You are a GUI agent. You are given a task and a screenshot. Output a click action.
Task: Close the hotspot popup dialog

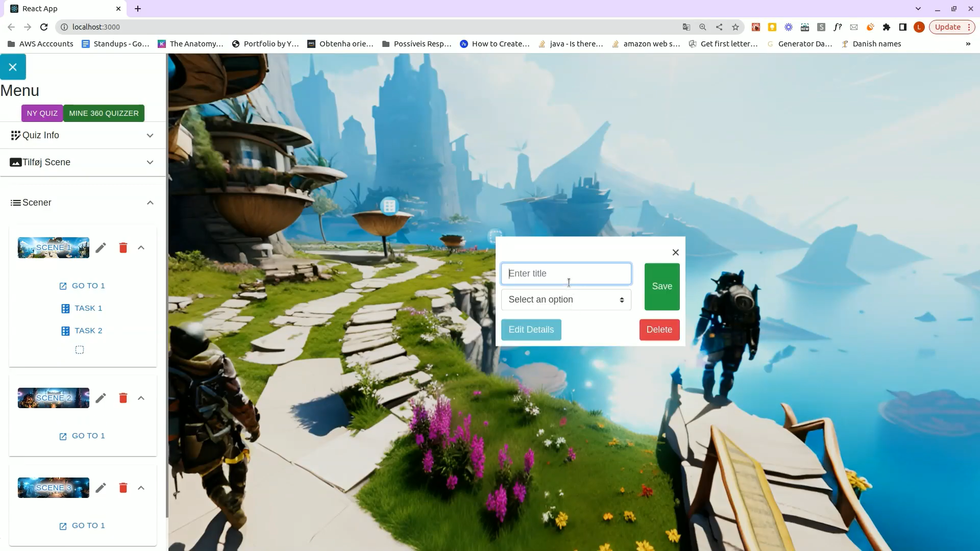[675, 253]
